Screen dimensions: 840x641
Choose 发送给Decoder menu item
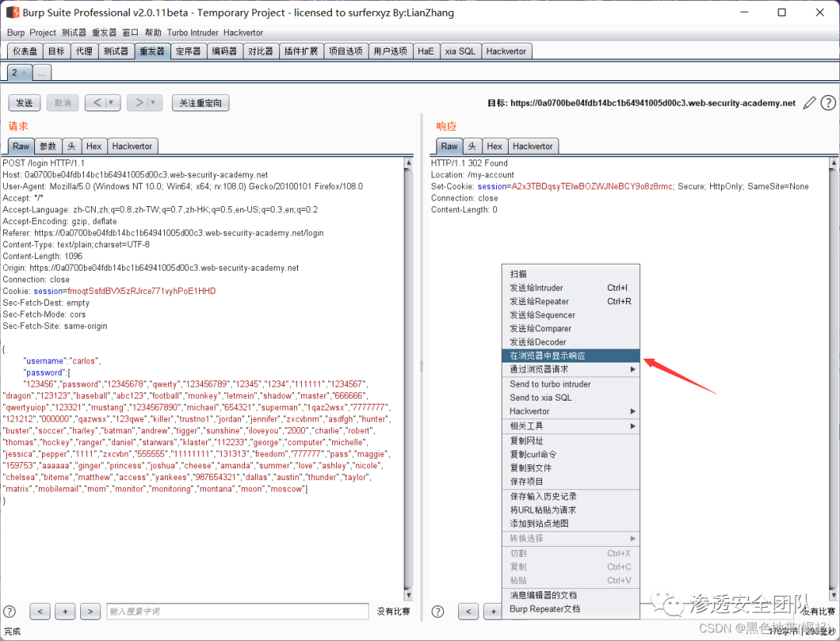click(571, 342)
